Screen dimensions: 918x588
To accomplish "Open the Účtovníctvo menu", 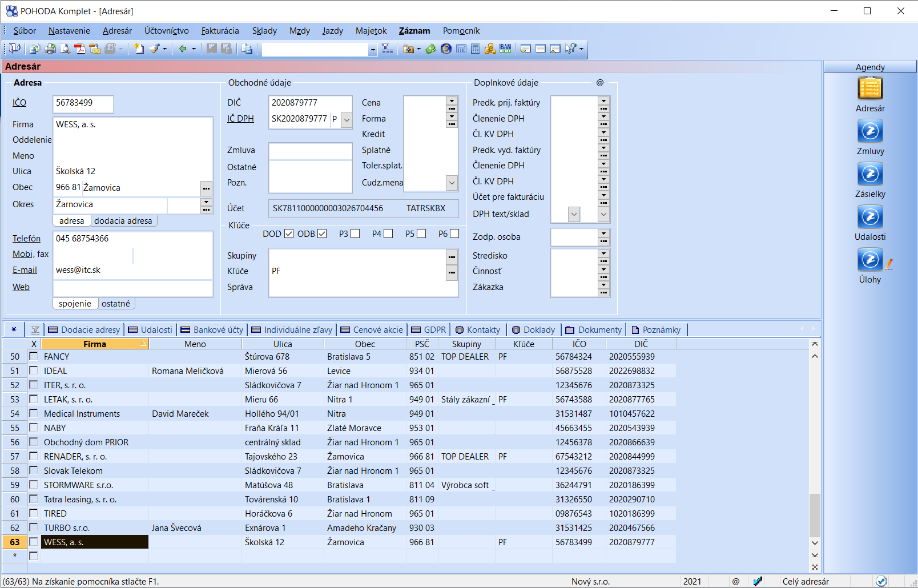I will pyautogui.click(x=167, y=31).
